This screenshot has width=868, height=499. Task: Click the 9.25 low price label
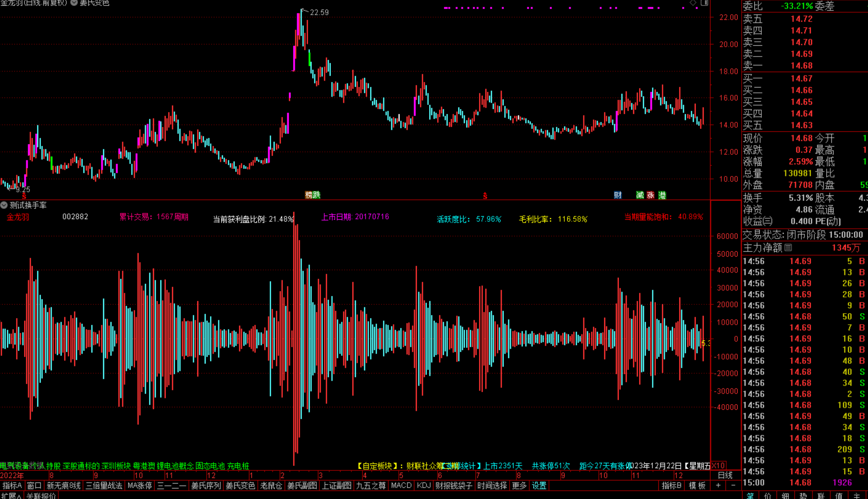point(23,189)
